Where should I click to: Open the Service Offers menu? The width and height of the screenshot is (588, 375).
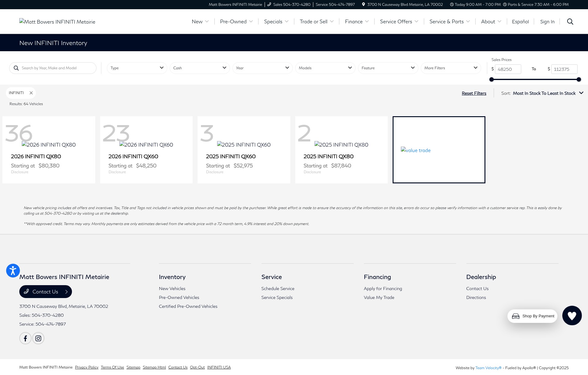[399, 21]
